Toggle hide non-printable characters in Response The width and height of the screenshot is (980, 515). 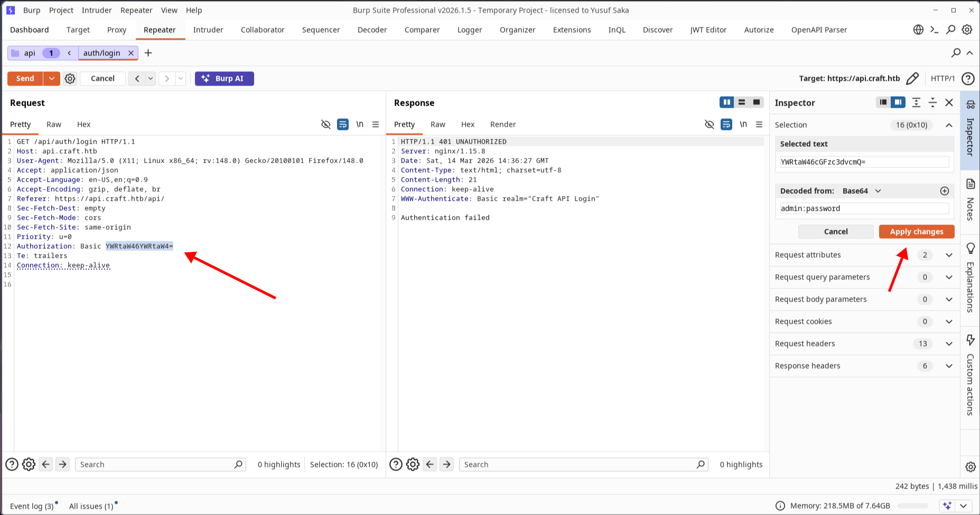pos(710,124)
